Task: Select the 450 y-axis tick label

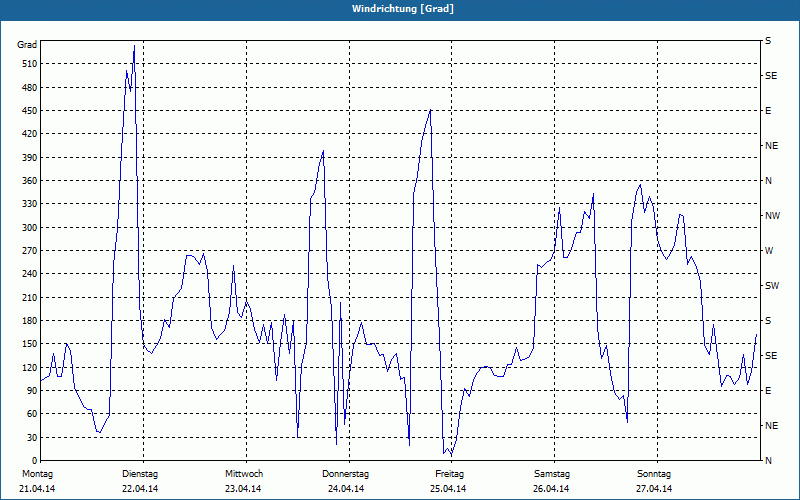Action: 30,111
